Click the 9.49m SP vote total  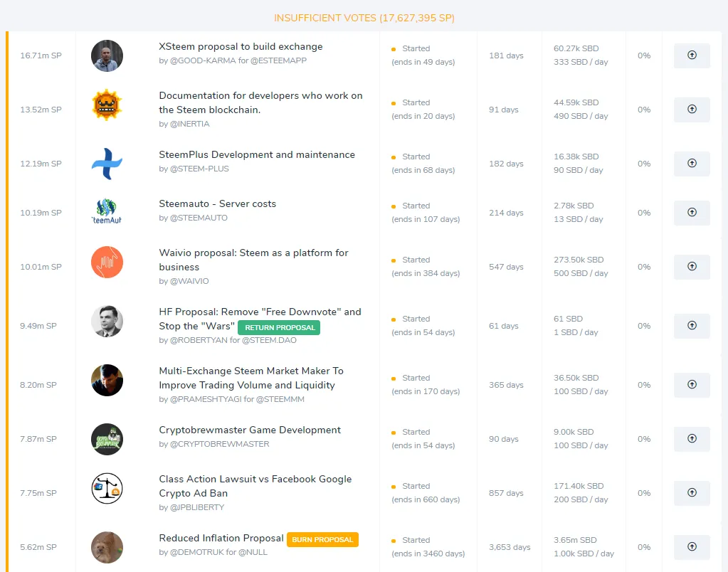point(38,326)
